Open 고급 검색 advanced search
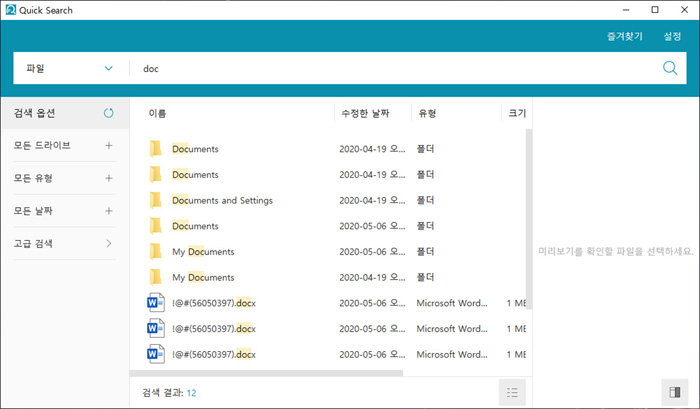 click(109, 243)
